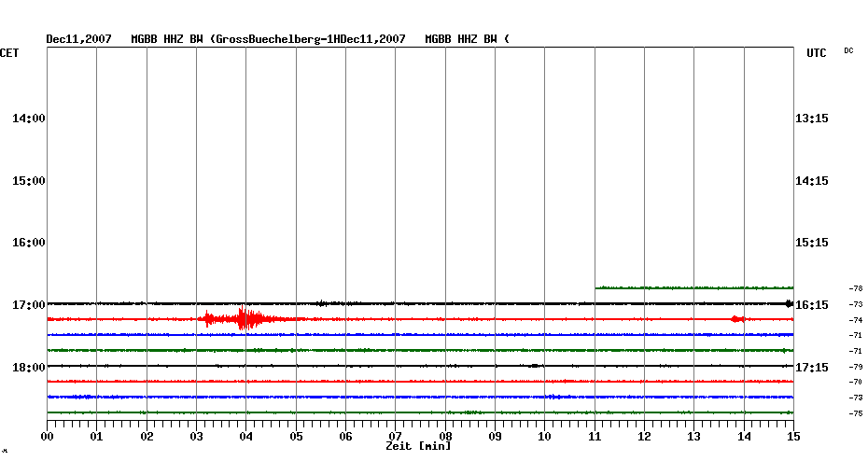Click the 16:15 UTC time label
The image size is (868, 461).
click(x=812, y=305)
